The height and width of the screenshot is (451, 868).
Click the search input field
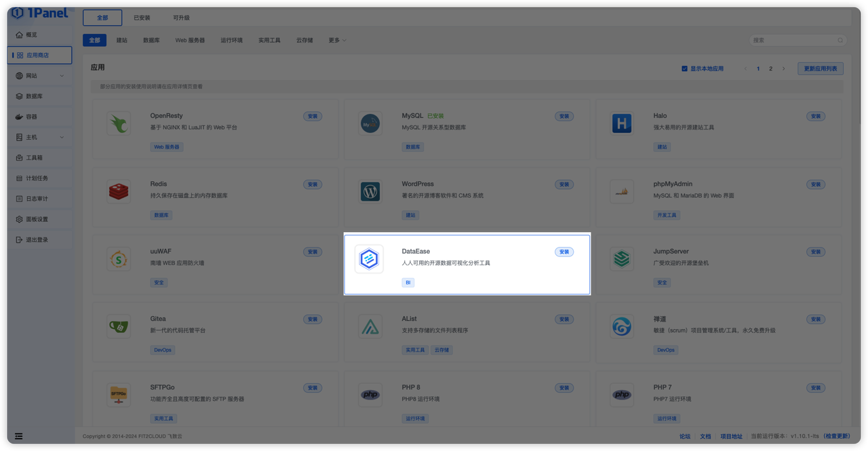point(797,40)
